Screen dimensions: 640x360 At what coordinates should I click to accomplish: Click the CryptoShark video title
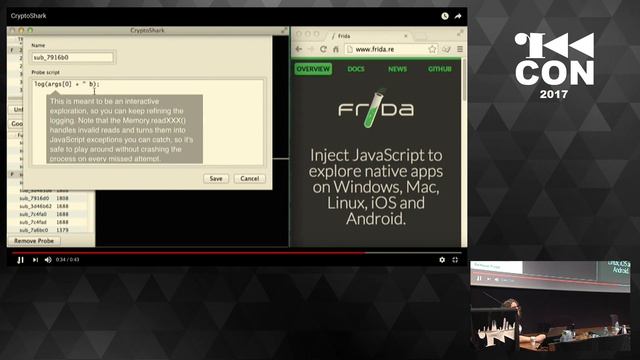[x=29, y=16]
